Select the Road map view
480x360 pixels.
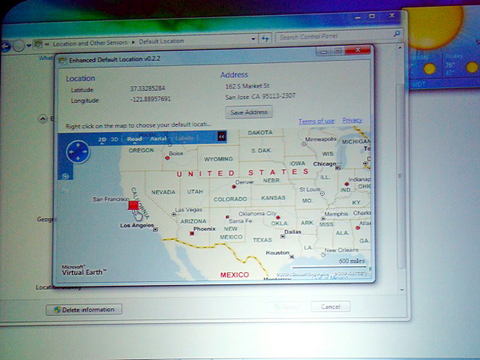tap(134, 139)
